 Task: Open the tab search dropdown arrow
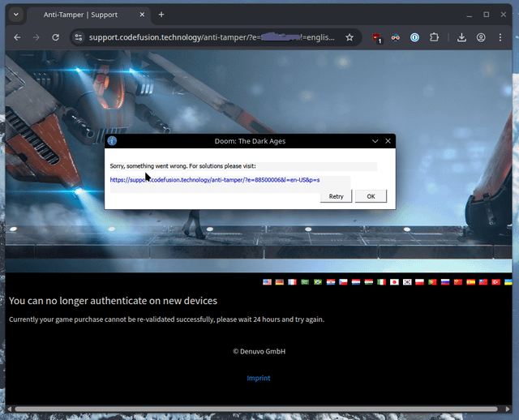click(x=16, y=15)
